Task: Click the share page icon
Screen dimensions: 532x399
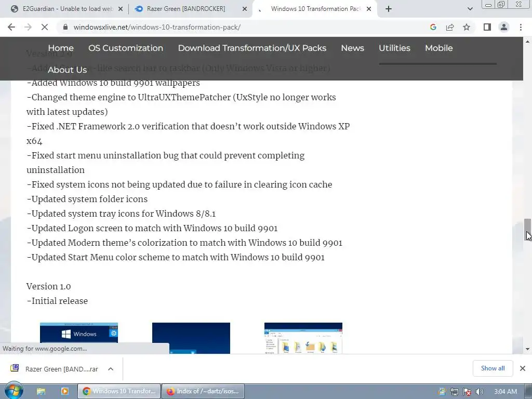Action: click(x=450, y=27)
